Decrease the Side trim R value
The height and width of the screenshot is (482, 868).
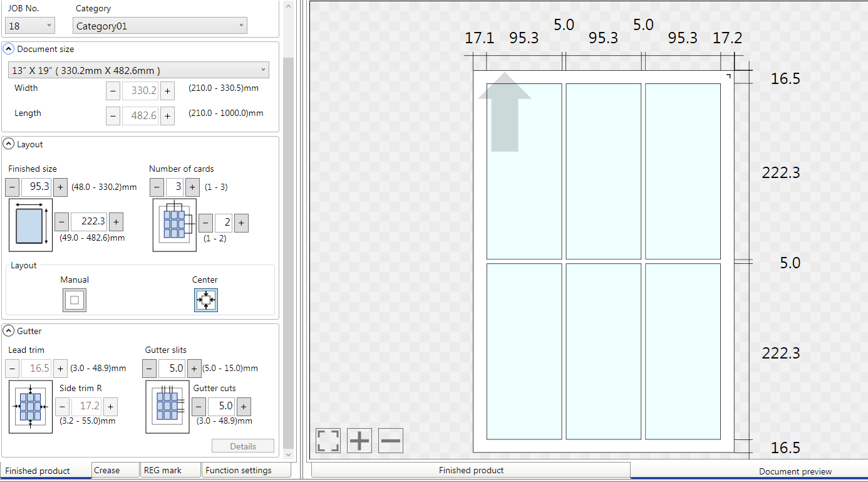tap(63, 407)
